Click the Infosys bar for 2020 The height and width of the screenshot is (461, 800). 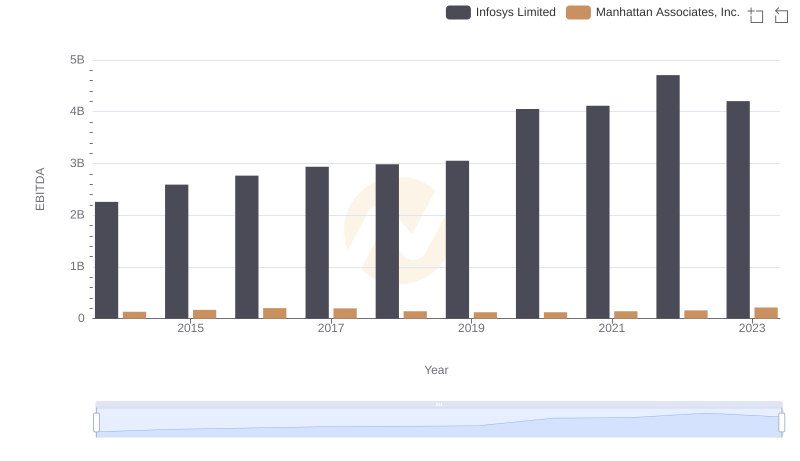(528, 214)
